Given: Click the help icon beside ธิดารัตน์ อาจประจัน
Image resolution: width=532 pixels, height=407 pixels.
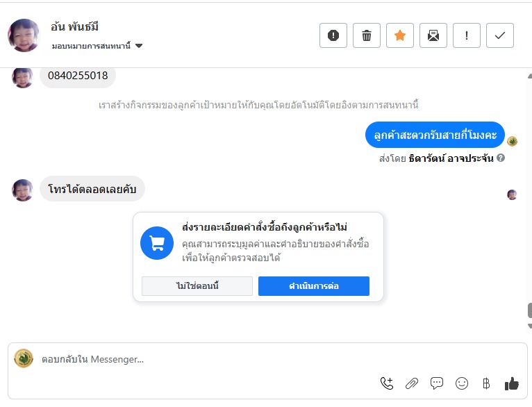Looking at the screenshot, I should point(501,158).
